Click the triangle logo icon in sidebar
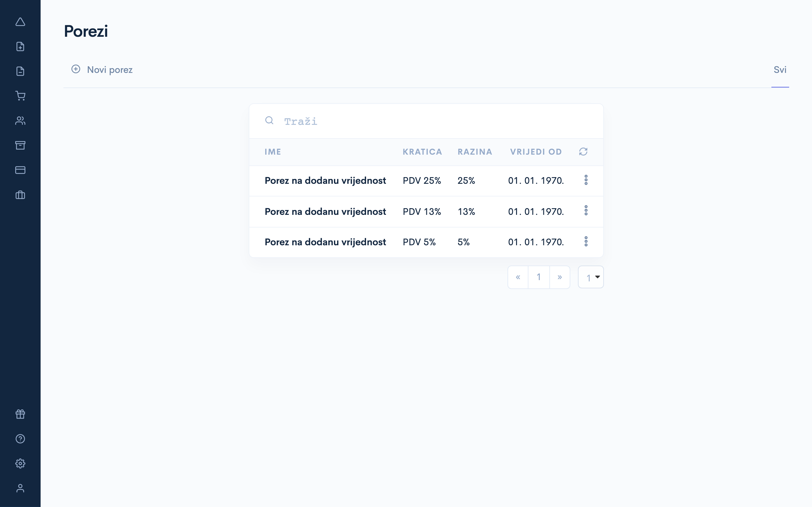812x507 pixels. pos(20,22)
